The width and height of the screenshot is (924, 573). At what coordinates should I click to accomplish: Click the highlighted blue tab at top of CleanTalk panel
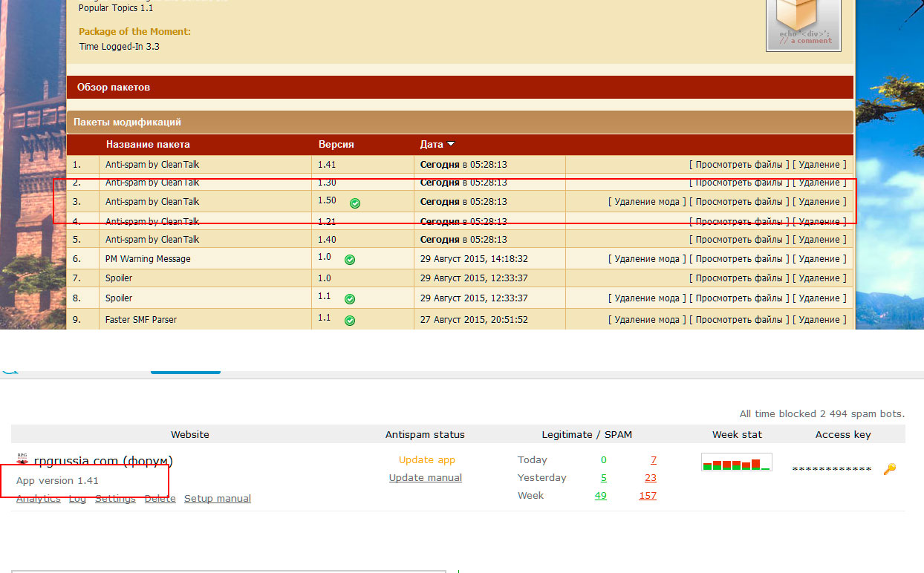coord(186,371)
